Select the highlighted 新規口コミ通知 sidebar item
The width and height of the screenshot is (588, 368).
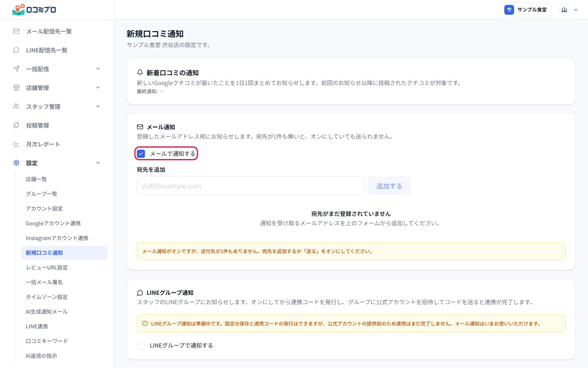(64, 253)
